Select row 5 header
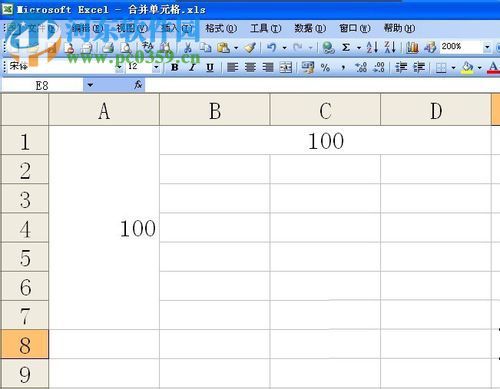Screen dimensions: 500x389 pyautogui.click(x=25, y=257)
